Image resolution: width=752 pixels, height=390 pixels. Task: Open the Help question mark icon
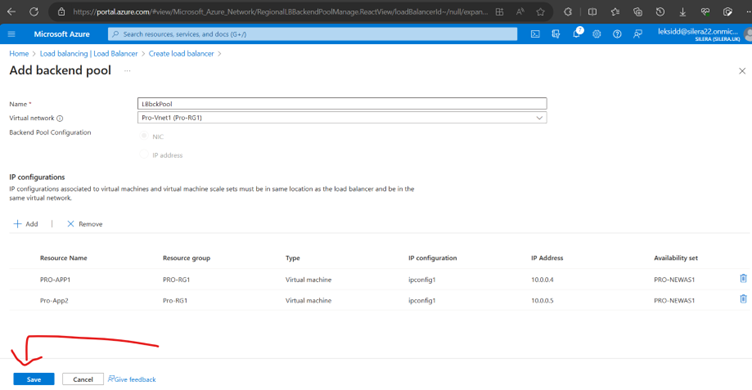617,34
